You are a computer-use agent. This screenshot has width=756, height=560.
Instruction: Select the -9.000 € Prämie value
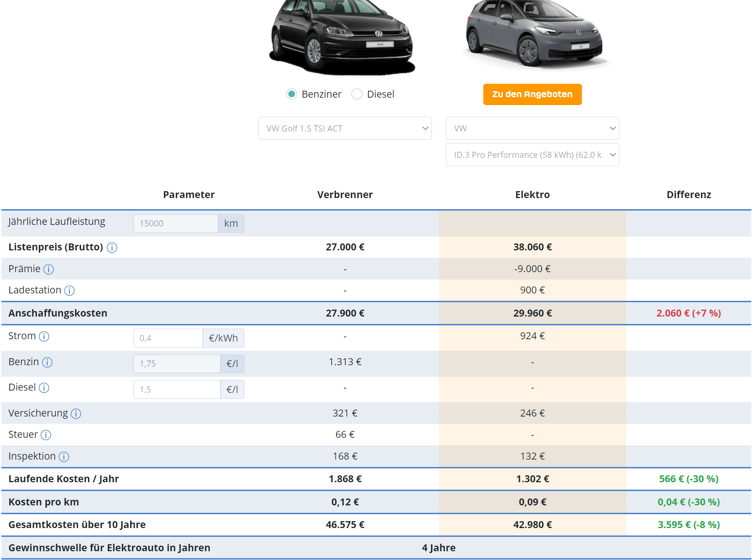click(x=532, y=269)
